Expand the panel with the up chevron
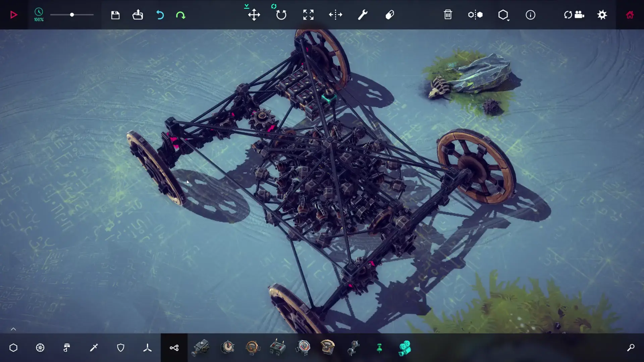The image size is (644, 362). 13,329
